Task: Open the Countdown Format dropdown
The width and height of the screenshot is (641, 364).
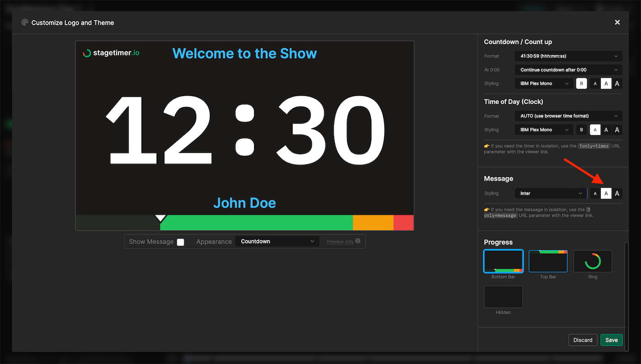Action: click(568, 56)
